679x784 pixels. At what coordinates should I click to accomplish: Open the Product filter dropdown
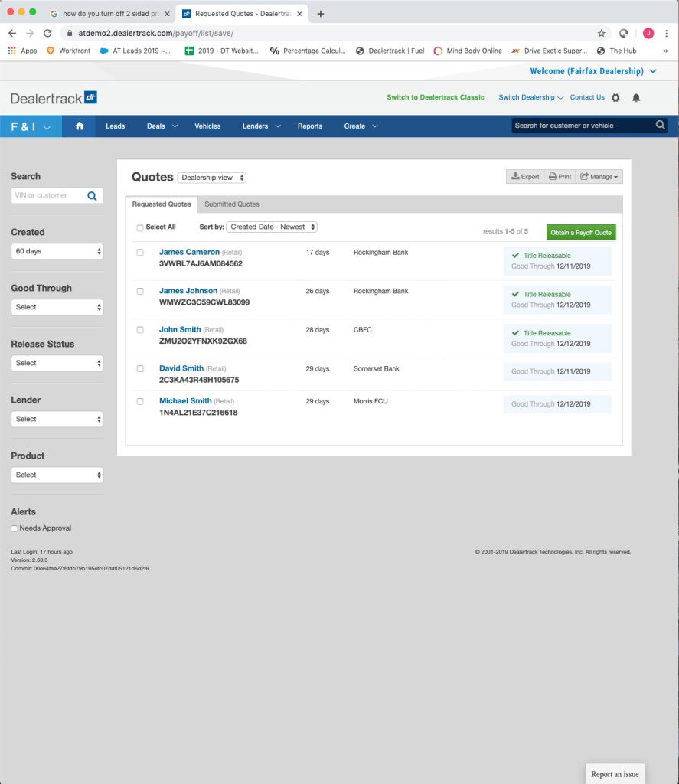click(57, 475)
